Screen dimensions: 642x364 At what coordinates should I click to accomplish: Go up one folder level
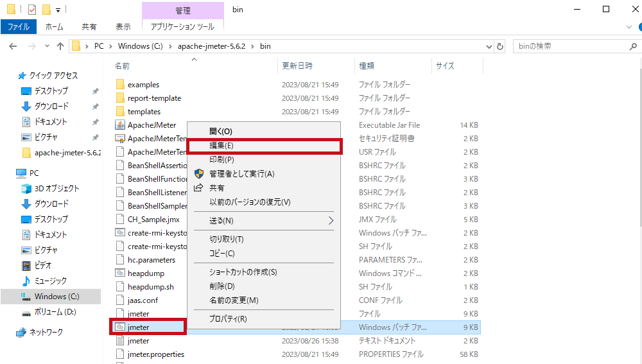[60, 46]
